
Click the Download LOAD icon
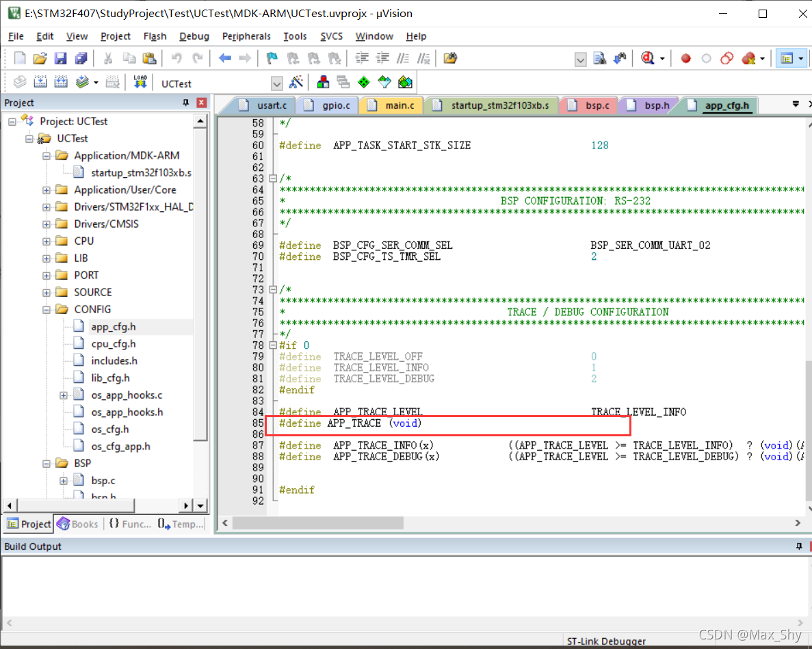(140, 82)
